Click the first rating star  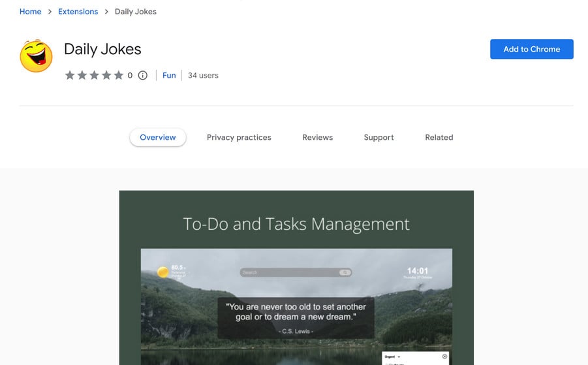point(70,75)
